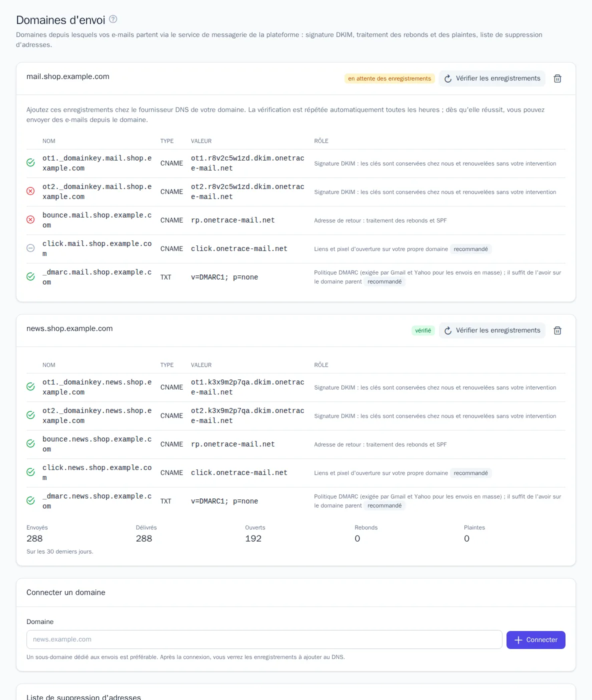Image resolution: width=592 pixels, height=700 pixels.
Task: Click the 'recommandé' tag in _dmarc.news.shop.example.com row
Action: point(384,505)
